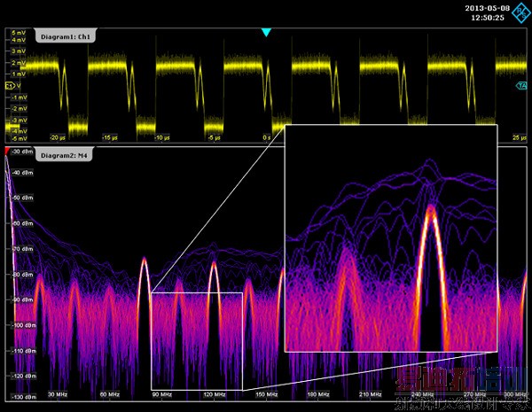Click the 180 MHz frequency label
The image size is (532, 412).
(318, 394)
